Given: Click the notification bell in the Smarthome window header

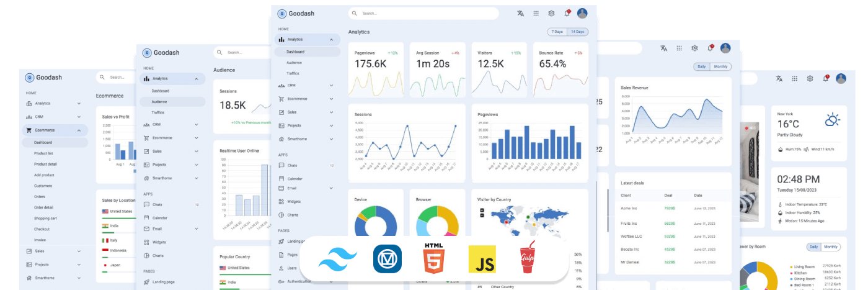Looking at the screenshot, I should tap(826, 78).
